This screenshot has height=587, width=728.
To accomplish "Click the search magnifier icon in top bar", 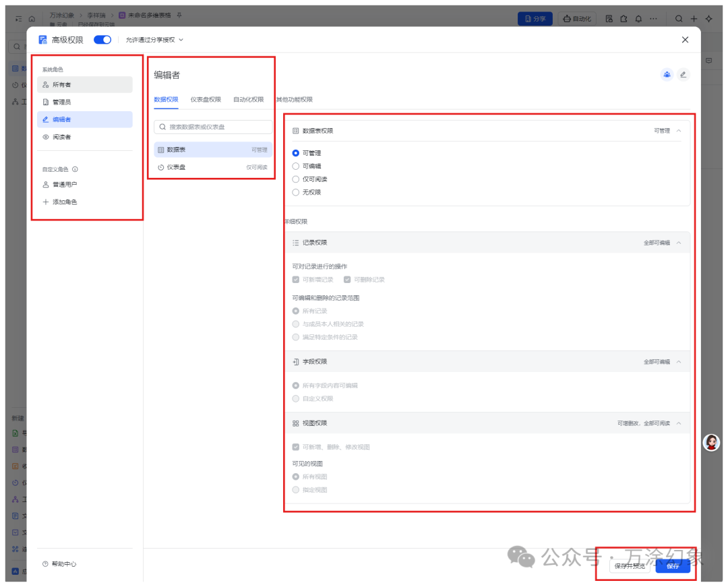I will click(679, 19).
